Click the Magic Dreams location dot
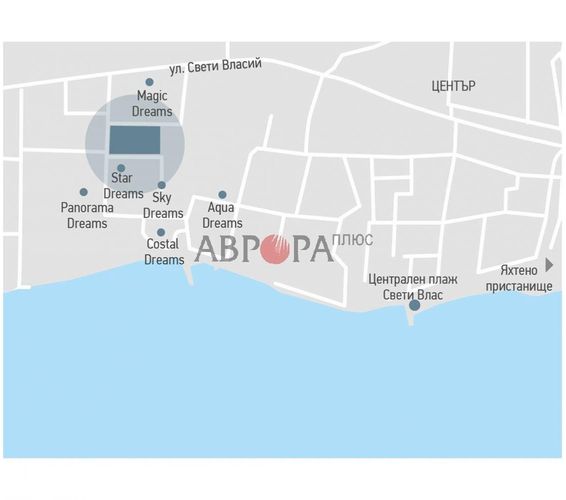Screen dimensions: 566x500 pos(149,82)
